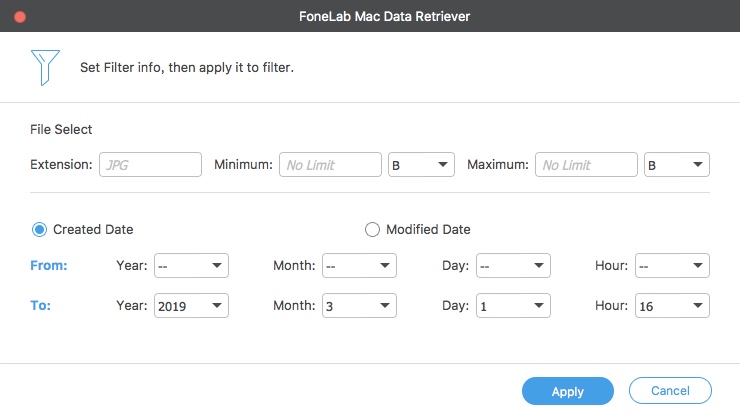Click the blue To: label

pos(41,306)
